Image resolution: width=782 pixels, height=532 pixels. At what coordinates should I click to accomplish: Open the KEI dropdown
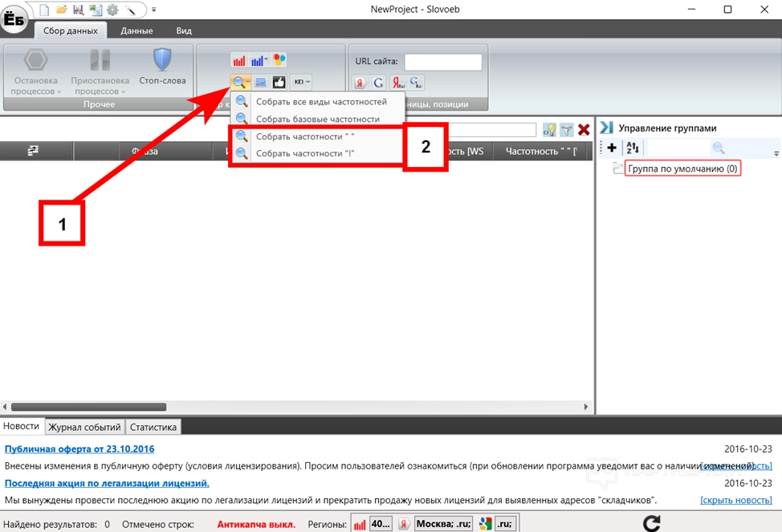coord(302,82)
